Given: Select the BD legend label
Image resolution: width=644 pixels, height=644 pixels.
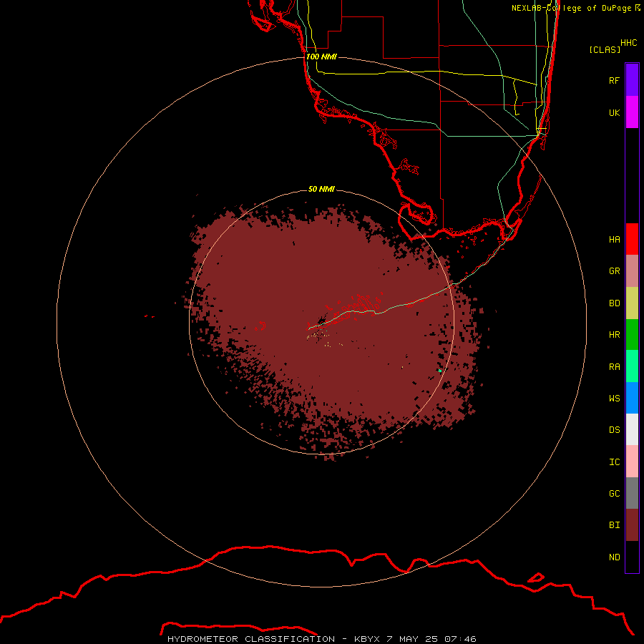Looking at the screenshot, I should point(614,303).
